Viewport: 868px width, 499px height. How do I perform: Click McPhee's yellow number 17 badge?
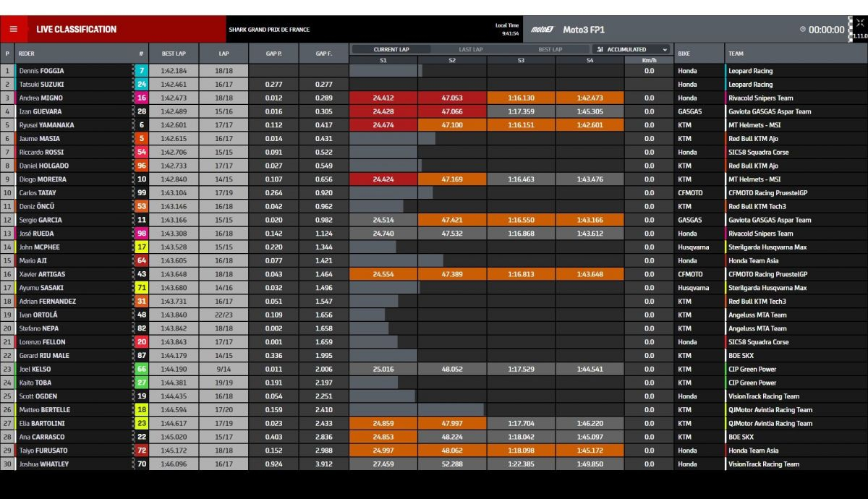(x=142, y=247)
